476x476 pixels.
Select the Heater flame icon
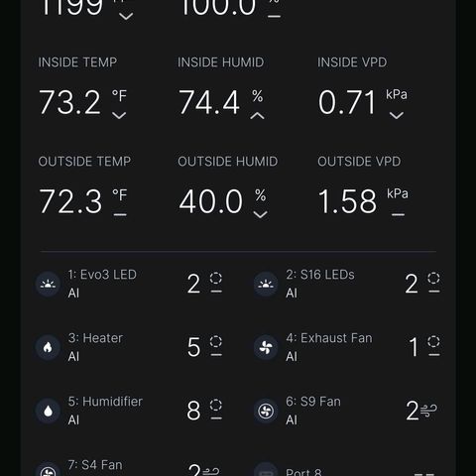48,347
